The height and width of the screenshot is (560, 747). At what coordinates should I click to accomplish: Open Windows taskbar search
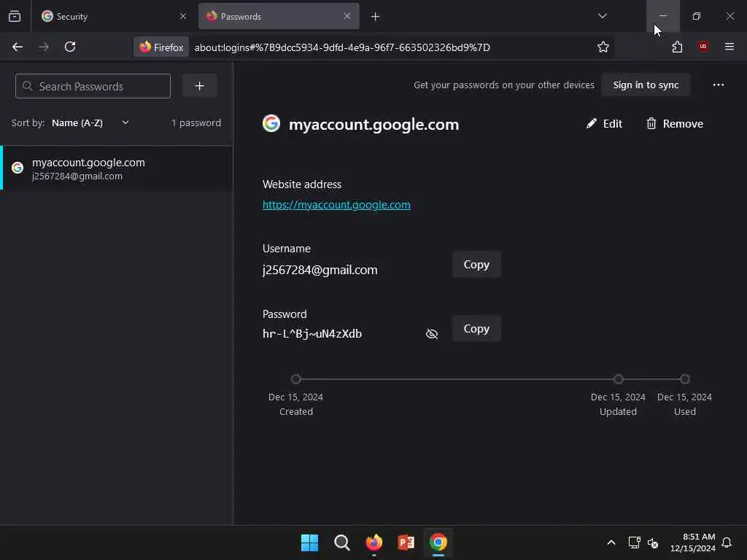click(x=341, y=542)
